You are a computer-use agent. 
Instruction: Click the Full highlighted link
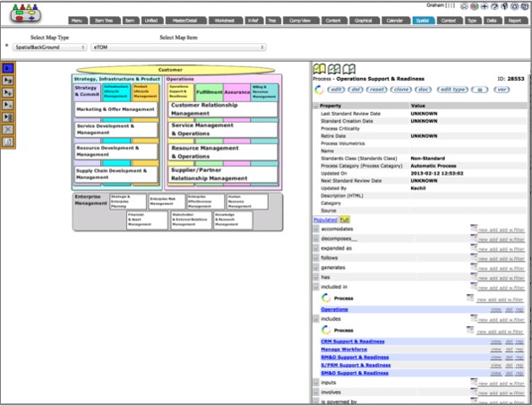(x=345, y=220)
